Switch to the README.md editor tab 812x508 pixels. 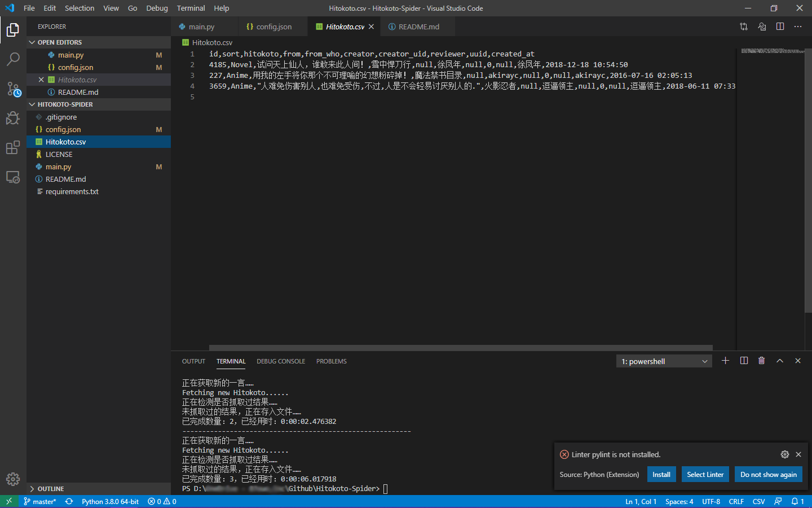tap(418, 27)
